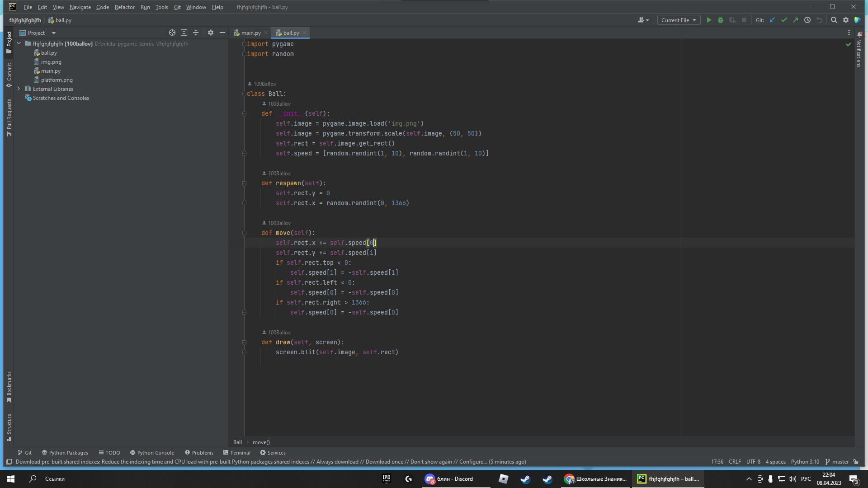The height and width of the screenshot is (488, 868).
Task: Fold the def respawn method
Action: tap(244, 183)
